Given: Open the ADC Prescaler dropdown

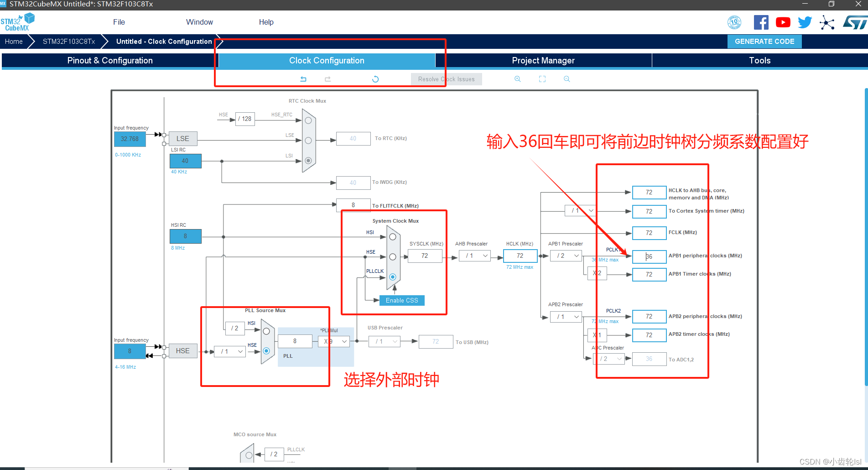Looking at the screenshot, I should point(609,359).
